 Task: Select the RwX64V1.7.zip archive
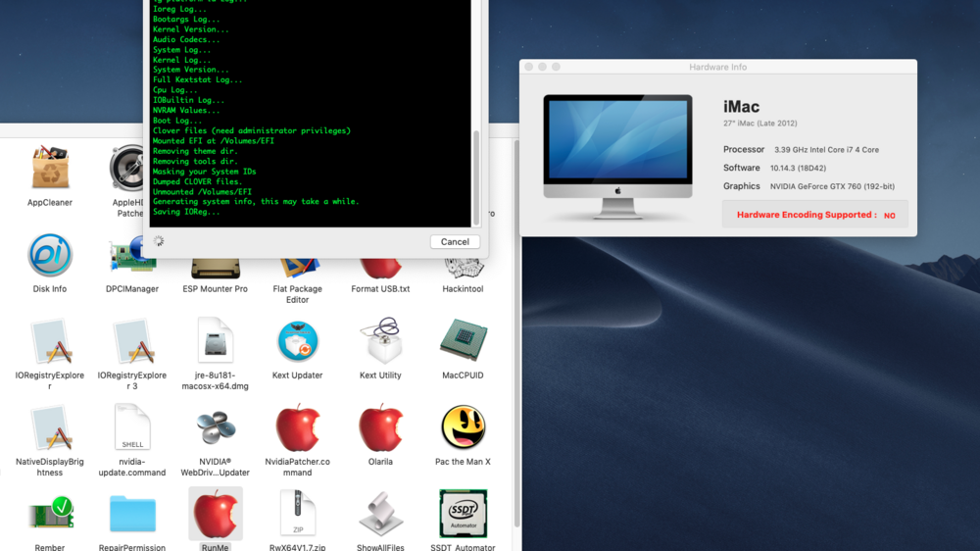(x=298, y=514)
